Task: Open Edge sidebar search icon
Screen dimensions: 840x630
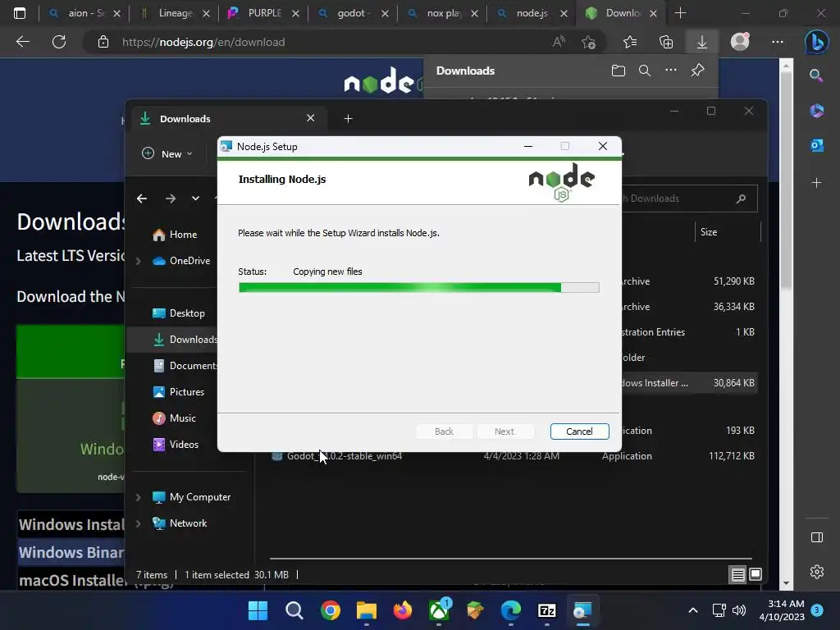Action: 816,75
